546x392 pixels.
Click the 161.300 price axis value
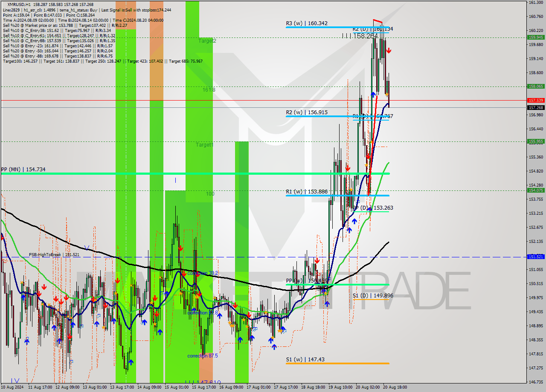point(536,3)
